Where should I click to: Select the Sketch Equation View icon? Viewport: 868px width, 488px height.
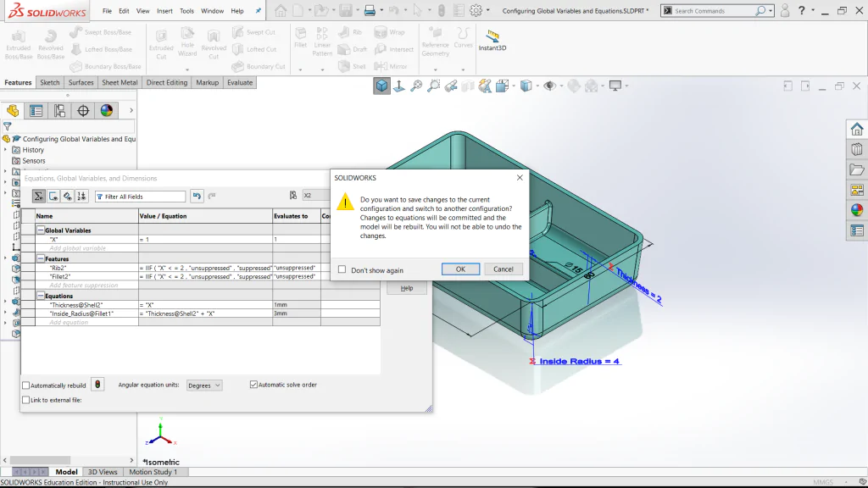pos(53,196)
